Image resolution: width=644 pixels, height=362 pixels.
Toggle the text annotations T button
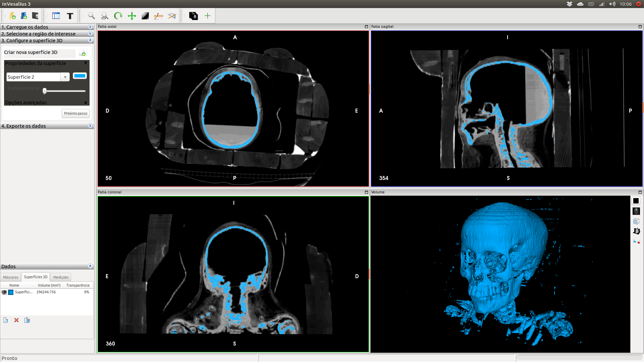tap(70, 16)
